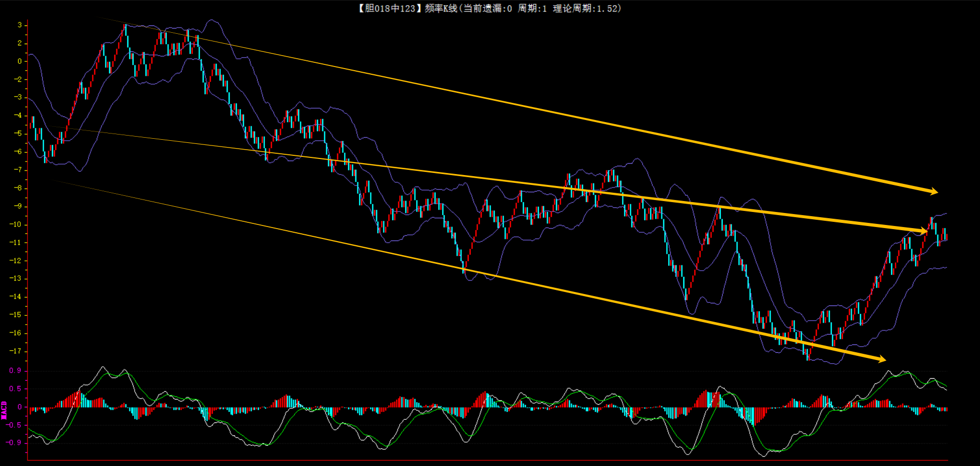Click the middle trendline arrowhead
The image size is (980, 466).
click(x=923, y=231)
